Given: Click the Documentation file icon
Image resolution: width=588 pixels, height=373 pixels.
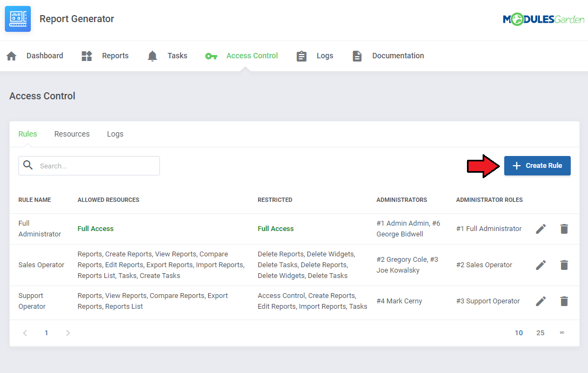Looking at the screenshot, I should pos(357,56).
